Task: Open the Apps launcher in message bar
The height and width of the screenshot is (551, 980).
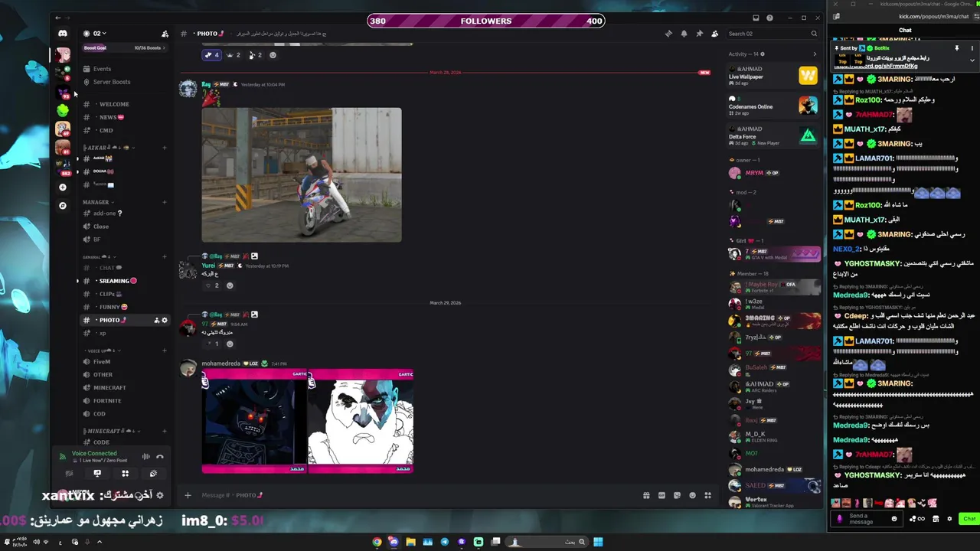Action: [707, 495]
